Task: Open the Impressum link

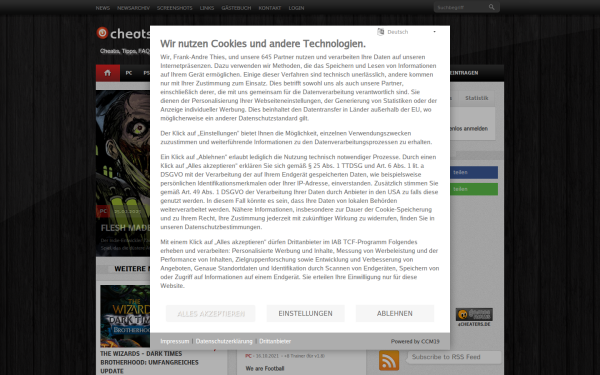Action: click(174, 341)
